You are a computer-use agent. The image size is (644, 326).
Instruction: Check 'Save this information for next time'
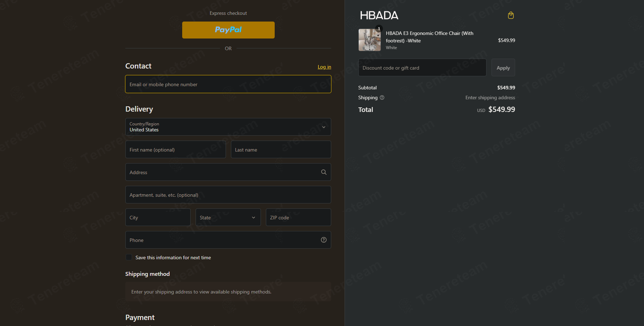coord(129,257)
